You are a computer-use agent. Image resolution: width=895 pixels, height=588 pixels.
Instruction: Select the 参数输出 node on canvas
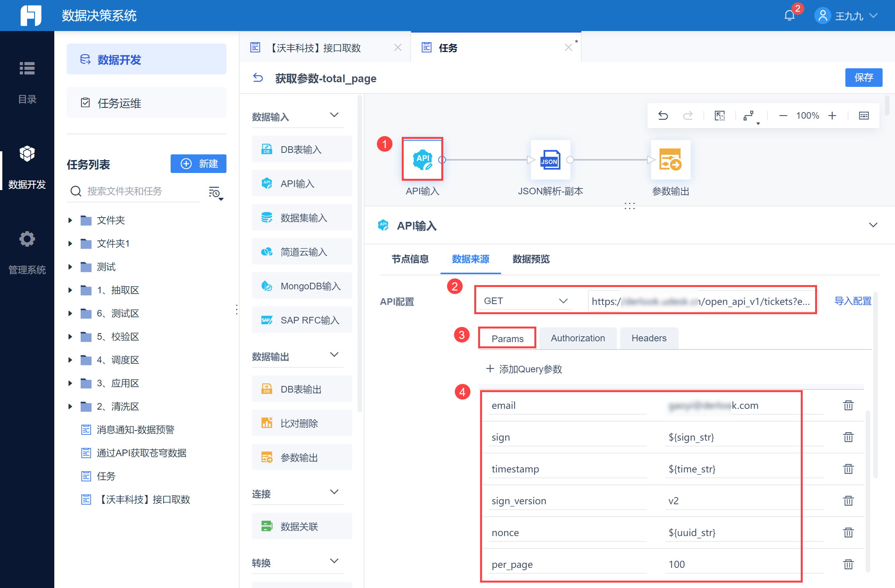[x=670, y=160]
